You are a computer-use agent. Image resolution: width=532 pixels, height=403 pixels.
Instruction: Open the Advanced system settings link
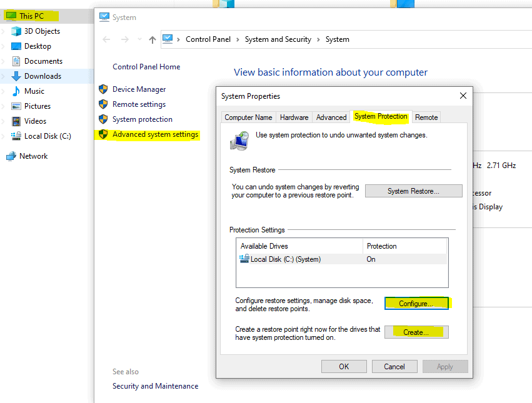[156, 134]
